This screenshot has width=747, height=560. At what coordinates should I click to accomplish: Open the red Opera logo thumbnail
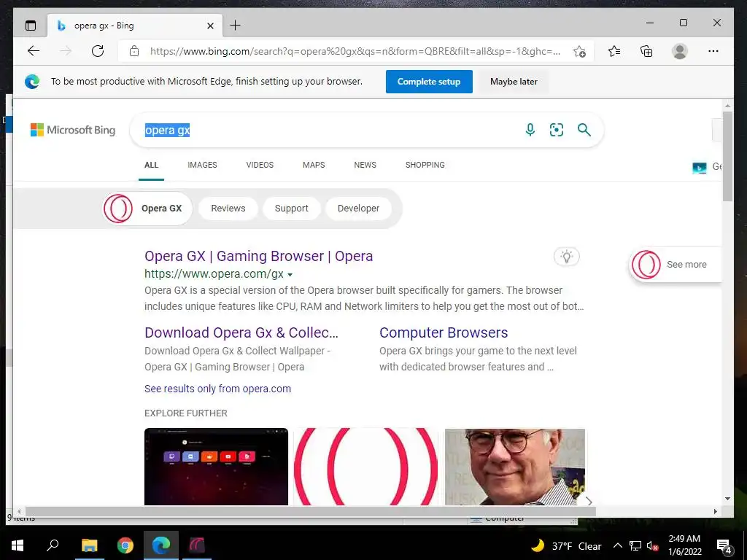click(x=366, y=467)
